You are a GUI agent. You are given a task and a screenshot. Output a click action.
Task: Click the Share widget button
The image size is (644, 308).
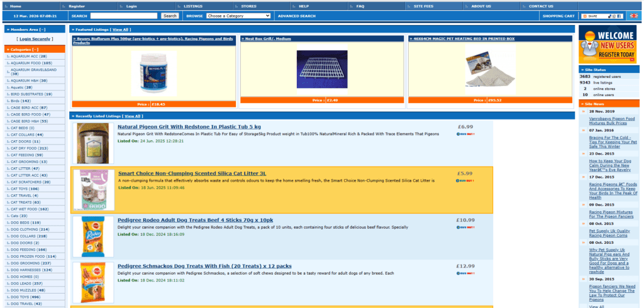tap(602, 16)
